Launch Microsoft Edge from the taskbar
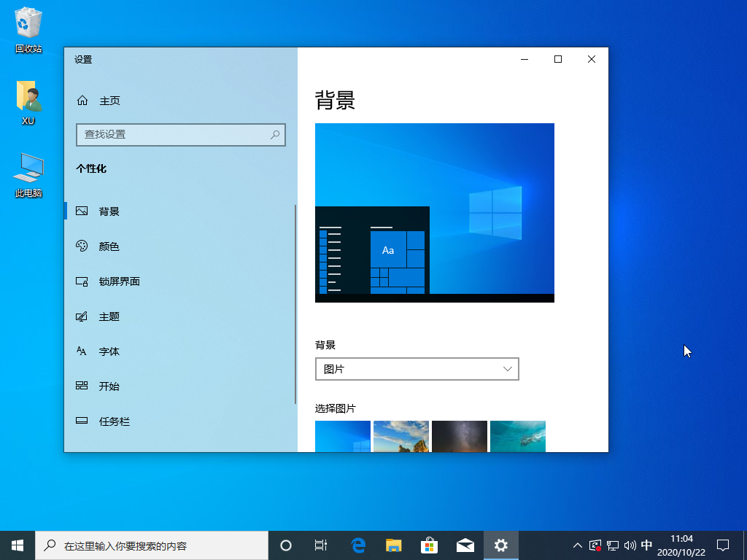 357,545
